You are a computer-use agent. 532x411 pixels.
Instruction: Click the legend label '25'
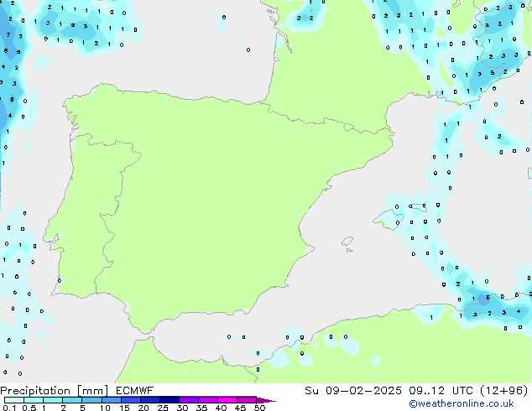(x=163, y=408)
